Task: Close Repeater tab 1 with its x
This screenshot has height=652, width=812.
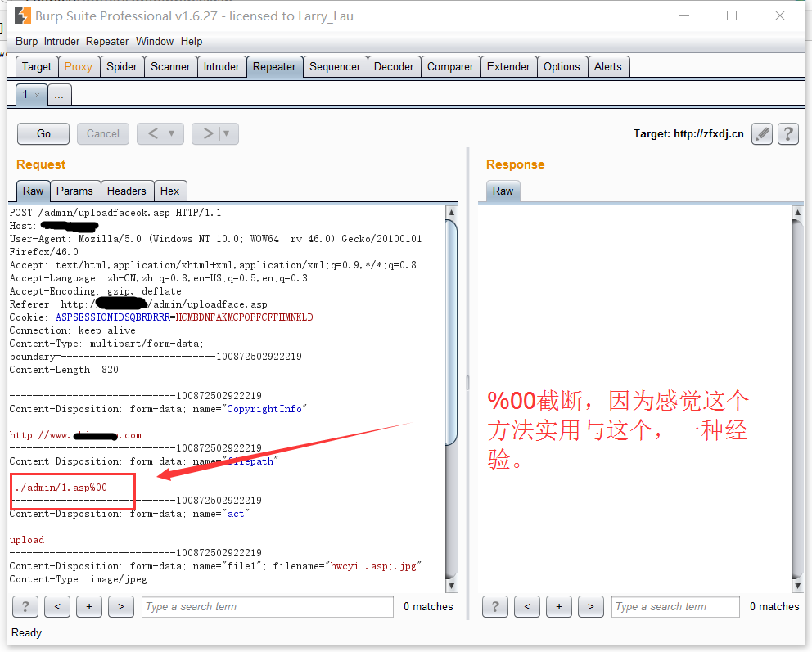Action: click(38, 95)
